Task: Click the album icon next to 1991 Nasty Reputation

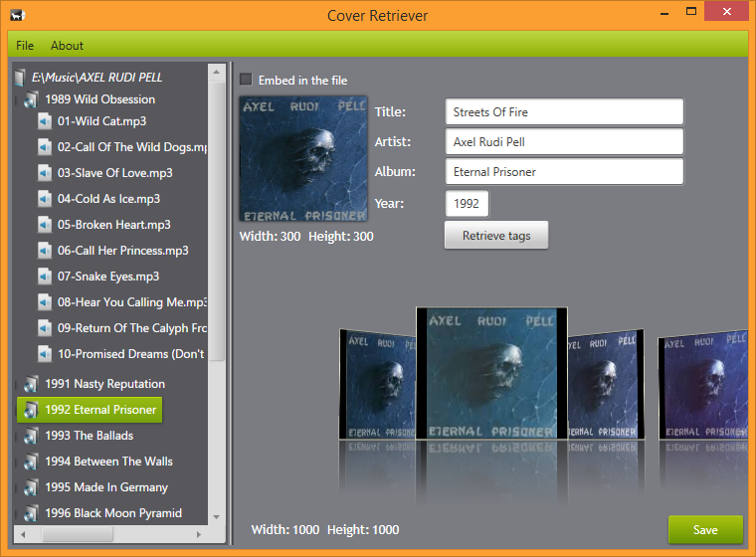Action: click(x=31, y=384)
